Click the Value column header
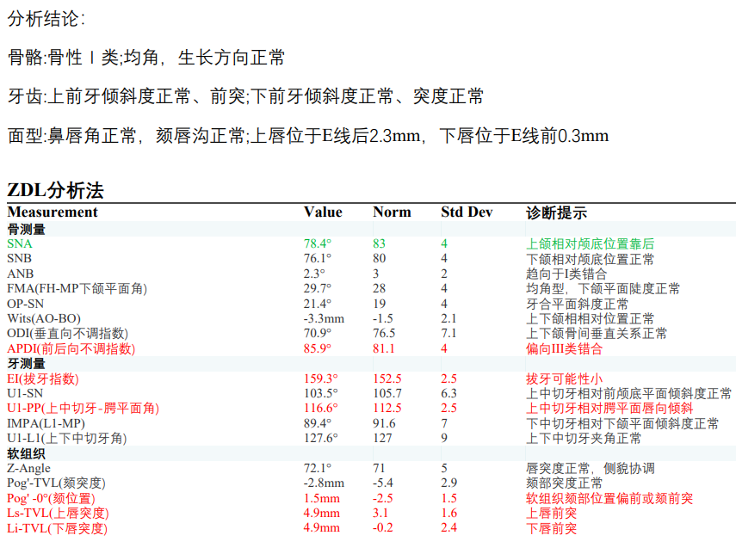Viewport: 736px width, 560px height. coord(323,212)
